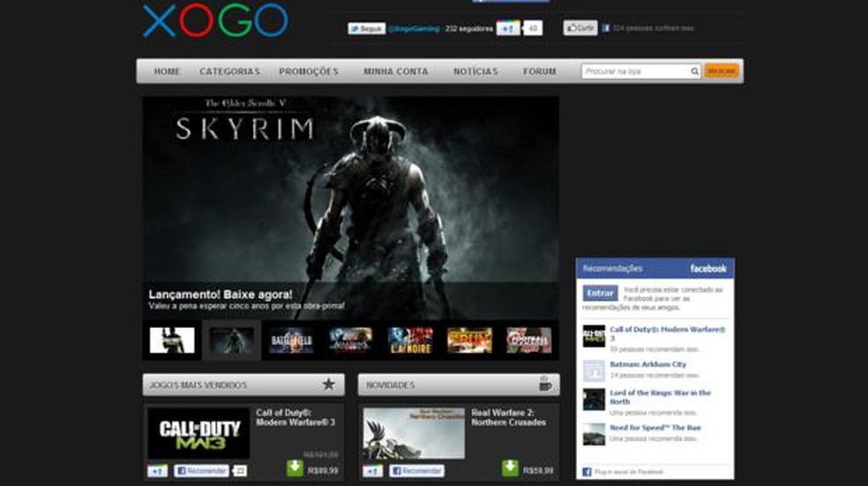Click Lord of the Rings recommendation icon
The image size is (868, 486).
click(594, 400)
